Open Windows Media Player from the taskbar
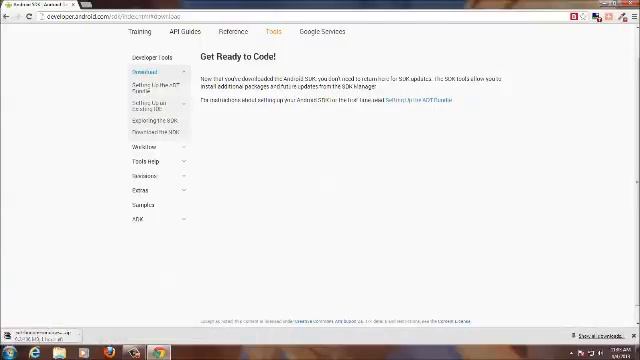The height and width of the screenshot is (360, 640). point(84,352)
